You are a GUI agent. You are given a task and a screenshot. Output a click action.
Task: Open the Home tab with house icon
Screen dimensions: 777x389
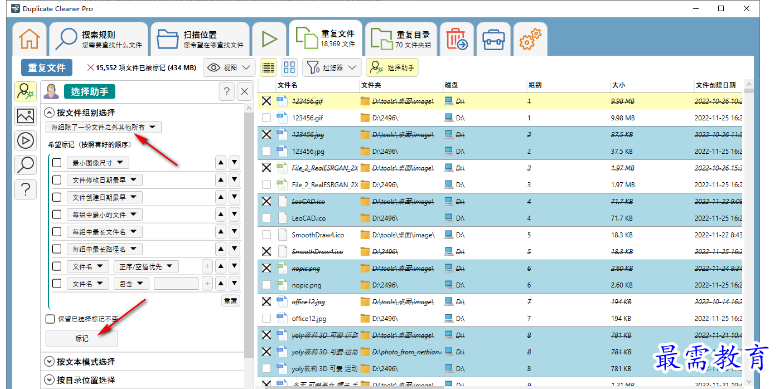[x=29, y=39]
